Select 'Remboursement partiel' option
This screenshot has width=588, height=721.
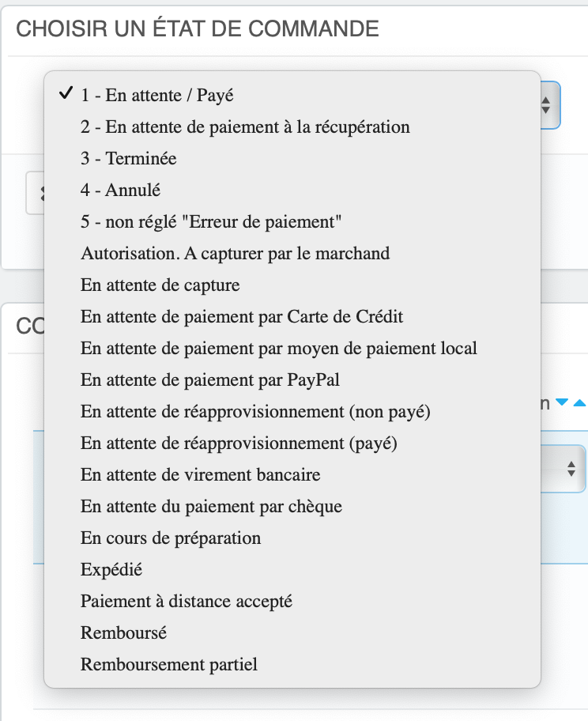[x=292, y=664]
